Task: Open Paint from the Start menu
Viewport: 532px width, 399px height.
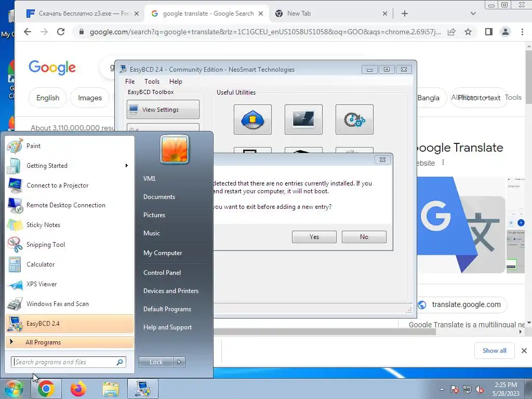Action: tap(70, 146)
